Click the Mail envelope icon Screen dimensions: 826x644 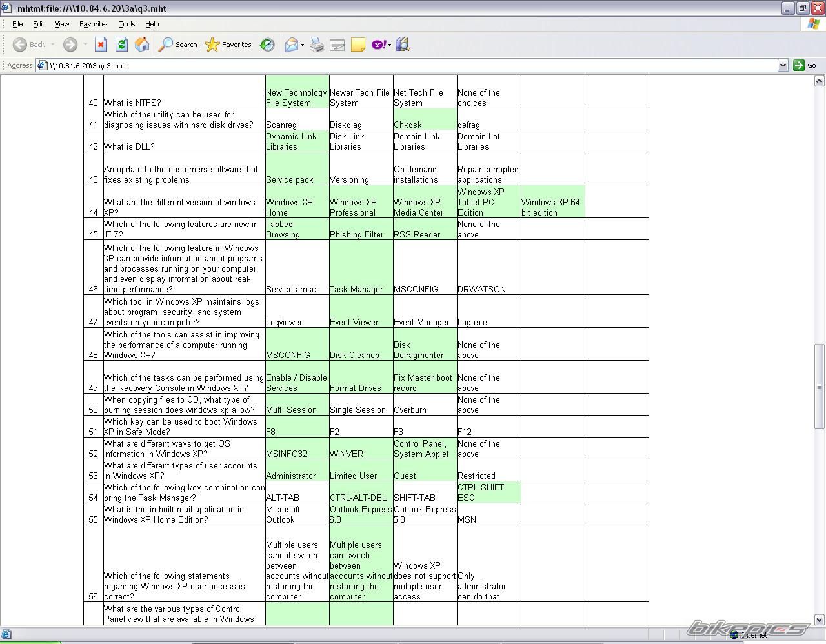[x=292, y=45]
